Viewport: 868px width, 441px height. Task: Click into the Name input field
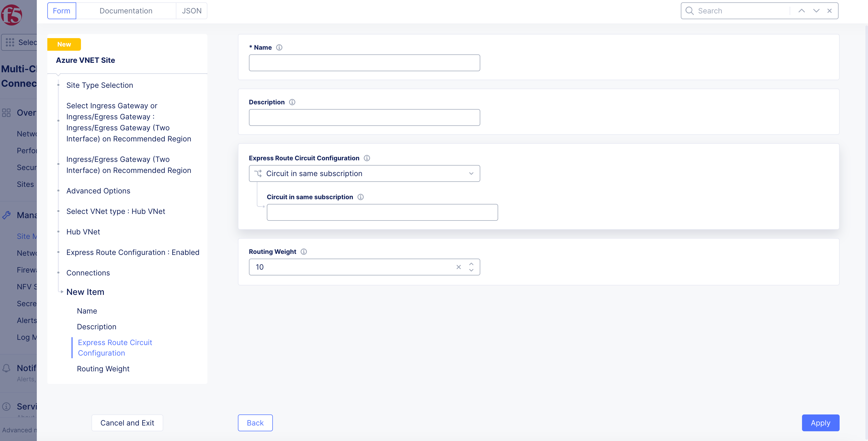tap(364, 63)
